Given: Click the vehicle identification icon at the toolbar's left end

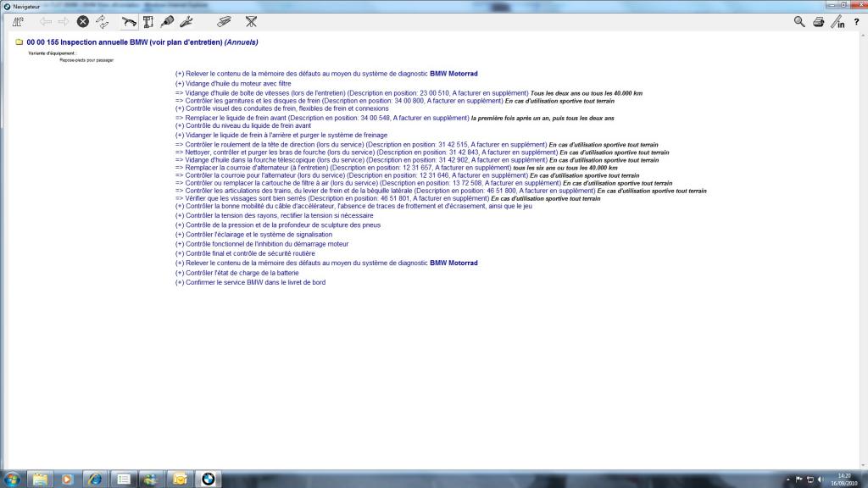Looking at the screenshot, I should 18,21.
